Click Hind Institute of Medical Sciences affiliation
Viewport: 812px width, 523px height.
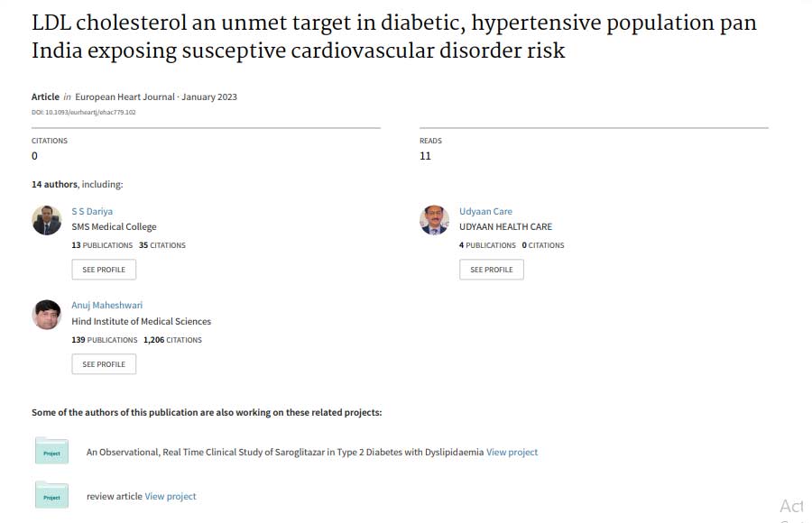[141, 321]
